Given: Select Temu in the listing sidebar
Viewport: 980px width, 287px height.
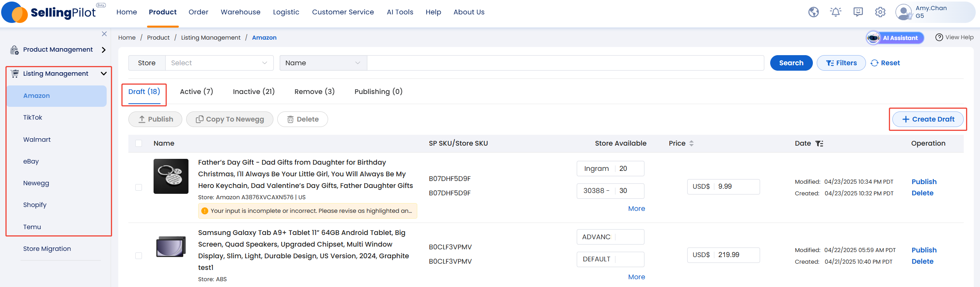Looking at the screenshot, I should [32, 227].
